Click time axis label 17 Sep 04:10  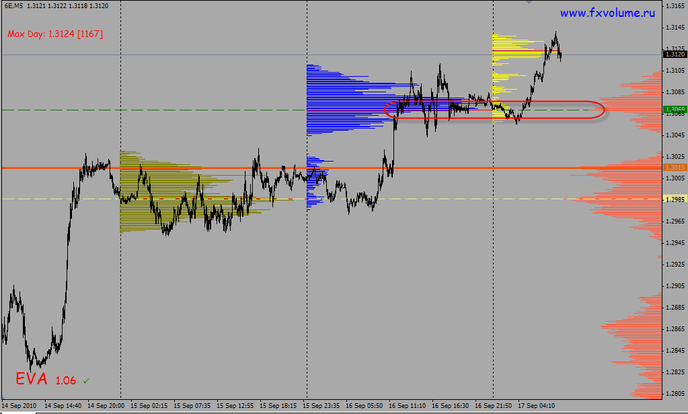click(x=536, y=406)
